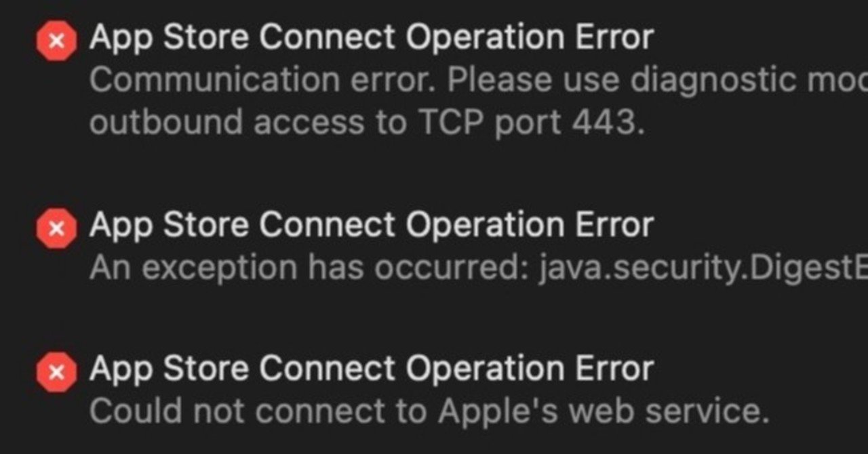Click the second App Store Connect Operation Error title

click(373, 224)
